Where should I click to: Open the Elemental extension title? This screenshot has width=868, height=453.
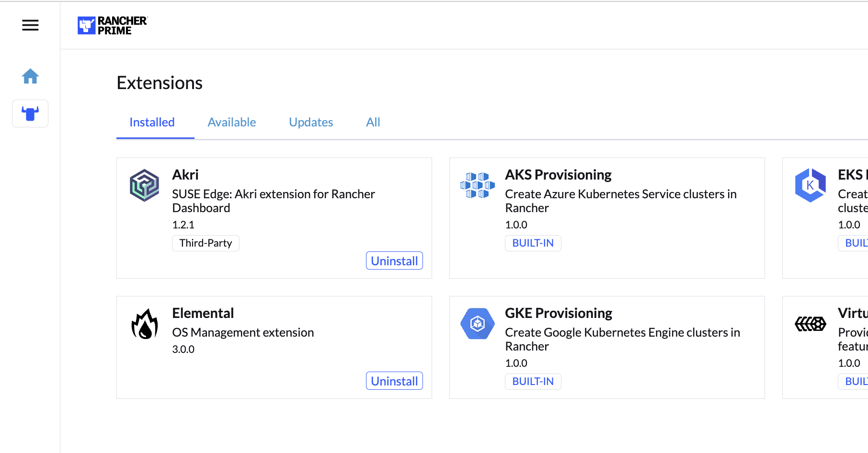203,313
